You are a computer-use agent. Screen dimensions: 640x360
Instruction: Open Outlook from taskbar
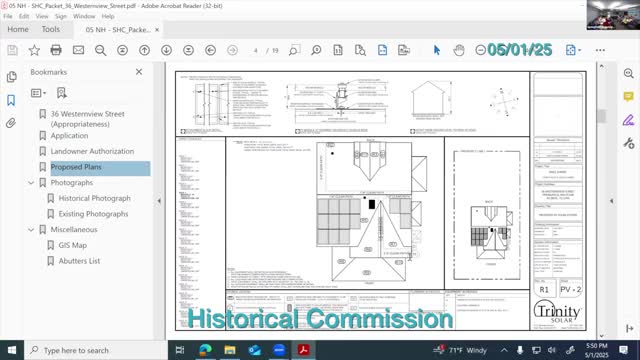254,350
